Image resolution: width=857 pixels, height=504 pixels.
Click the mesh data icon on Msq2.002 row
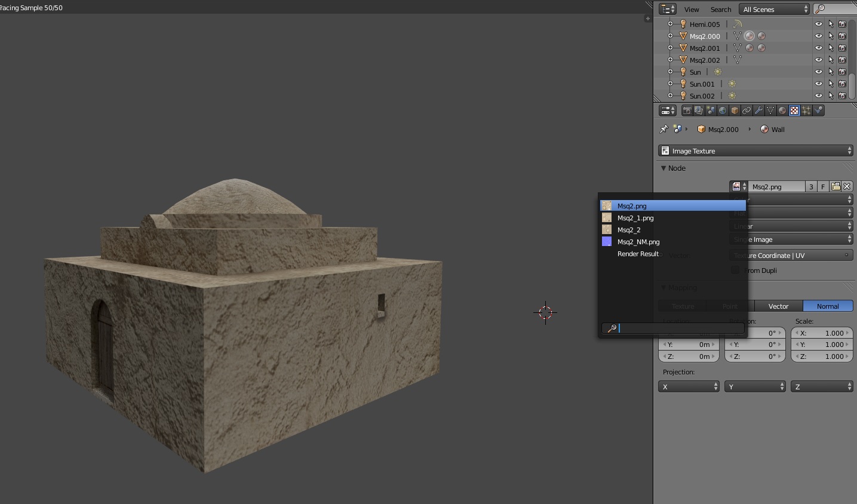coord(738,60)
